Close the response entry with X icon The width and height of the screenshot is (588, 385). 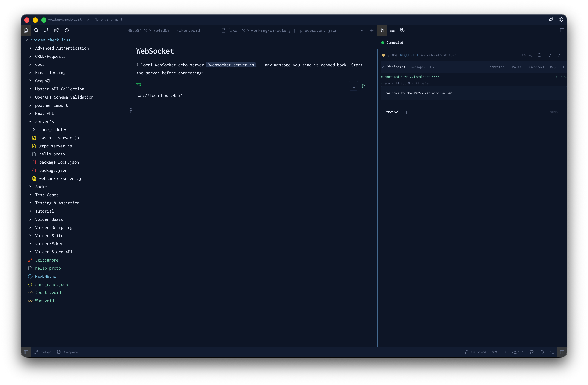click(560, 55)
